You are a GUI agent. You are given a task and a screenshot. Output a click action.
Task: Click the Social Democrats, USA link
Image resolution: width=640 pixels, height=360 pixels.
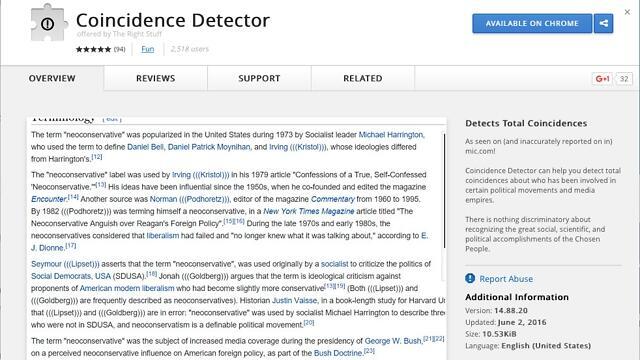(x=71, y=276)
